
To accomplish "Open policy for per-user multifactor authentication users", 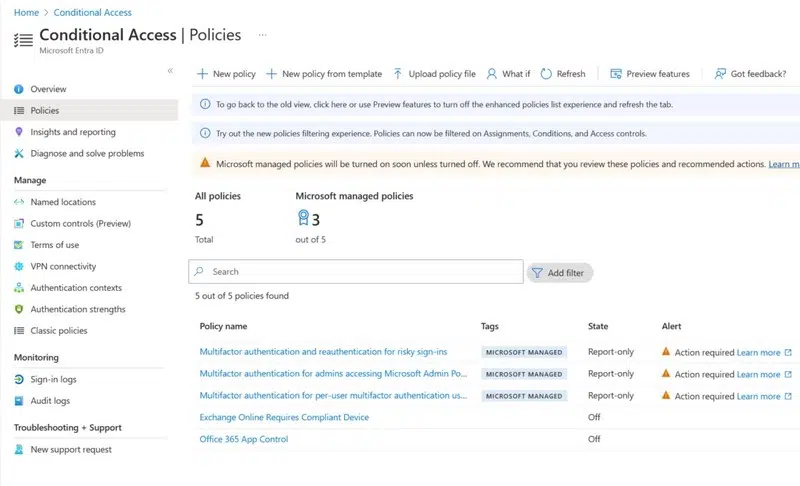I will tap(333, 396).
